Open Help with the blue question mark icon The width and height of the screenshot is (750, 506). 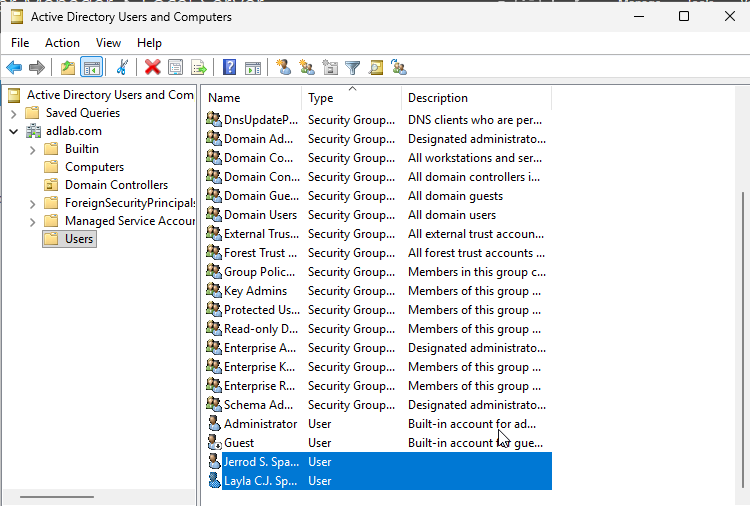230,67
